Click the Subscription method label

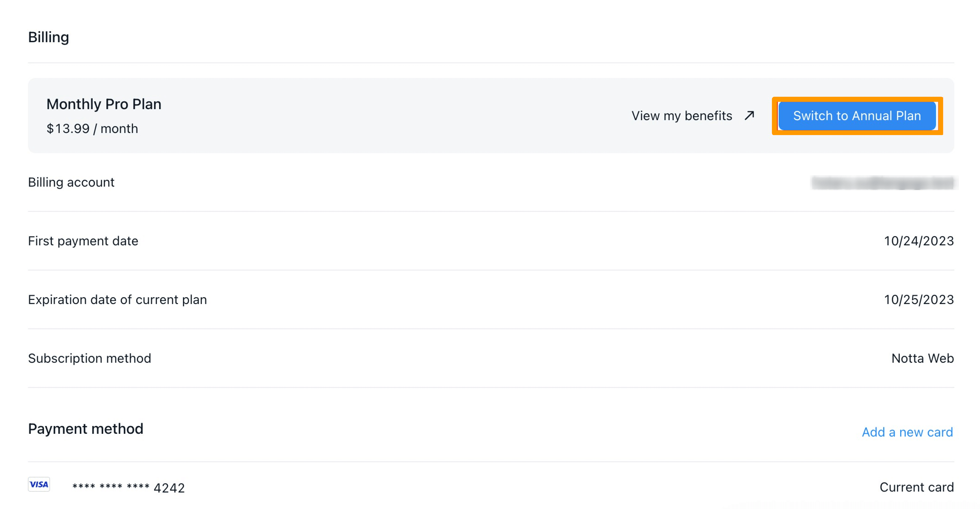click(x=89, y=358)
